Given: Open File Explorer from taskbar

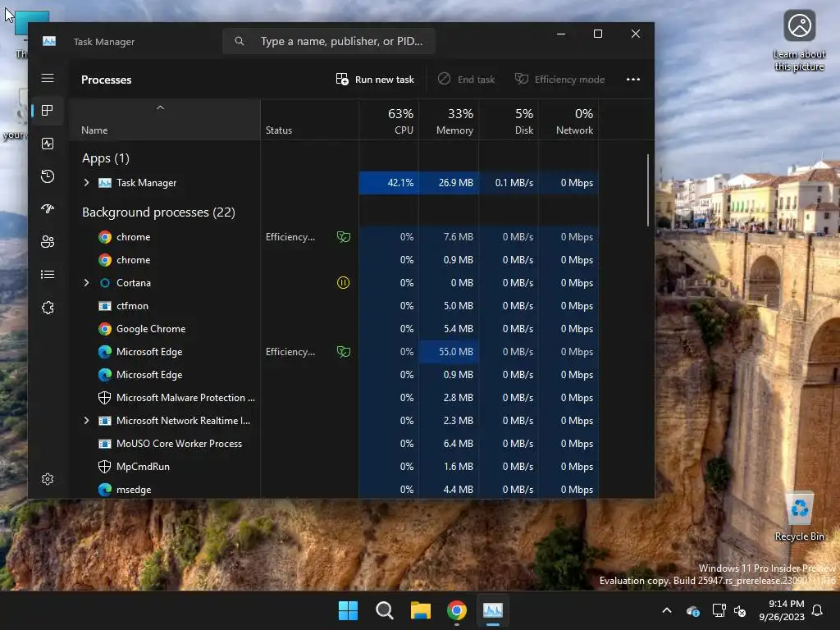Looking at the screenshot, I should 421,610.
